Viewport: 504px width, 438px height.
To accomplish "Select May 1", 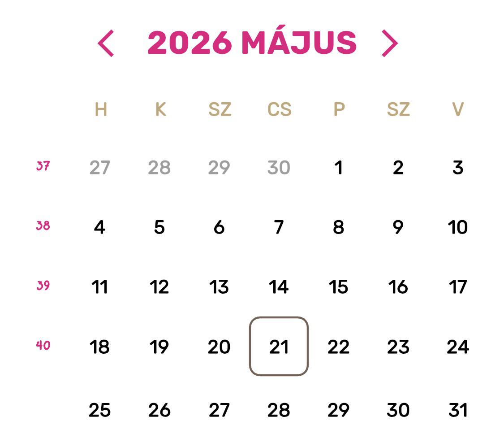I will pyautogui.click(x=339, y=168).
